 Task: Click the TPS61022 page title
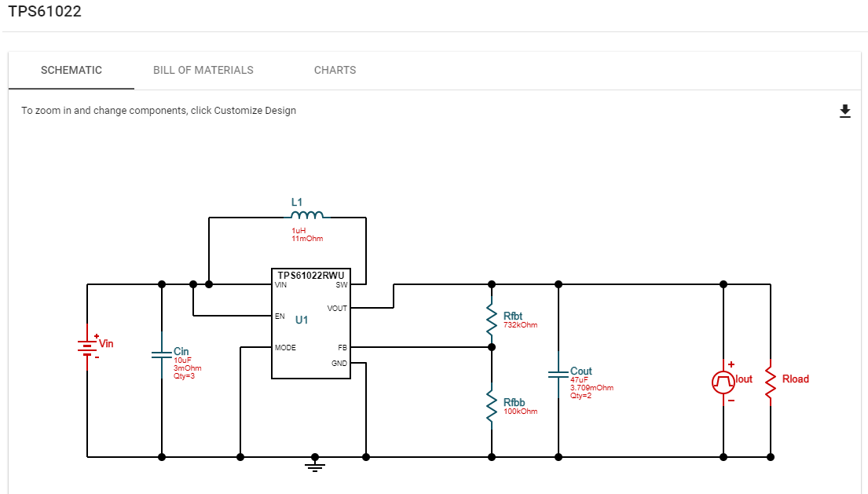(x=45, y=12)
